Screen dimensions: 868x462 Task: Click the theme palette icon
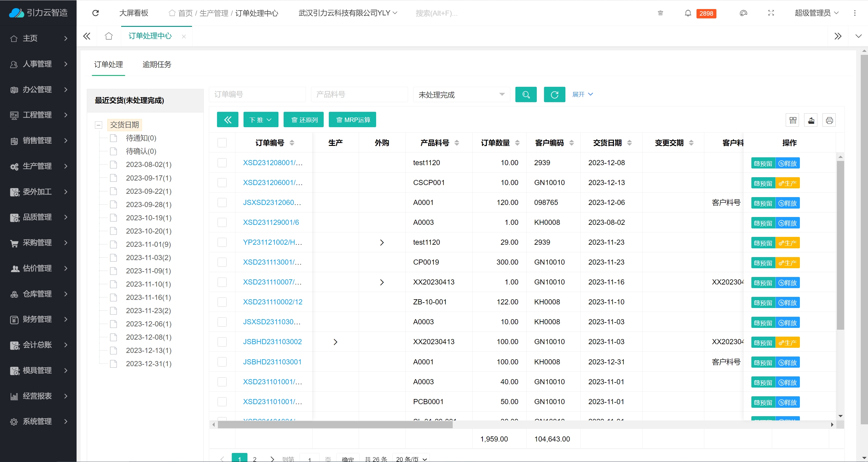[x=743, y=13]
